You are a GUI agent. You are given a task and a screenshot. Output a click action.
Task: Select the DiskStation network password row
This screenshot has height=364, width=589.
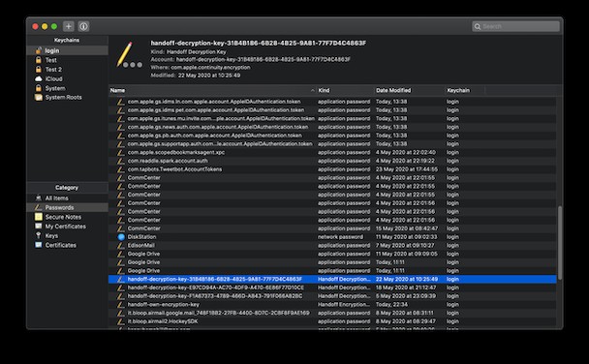click(332, 237)
